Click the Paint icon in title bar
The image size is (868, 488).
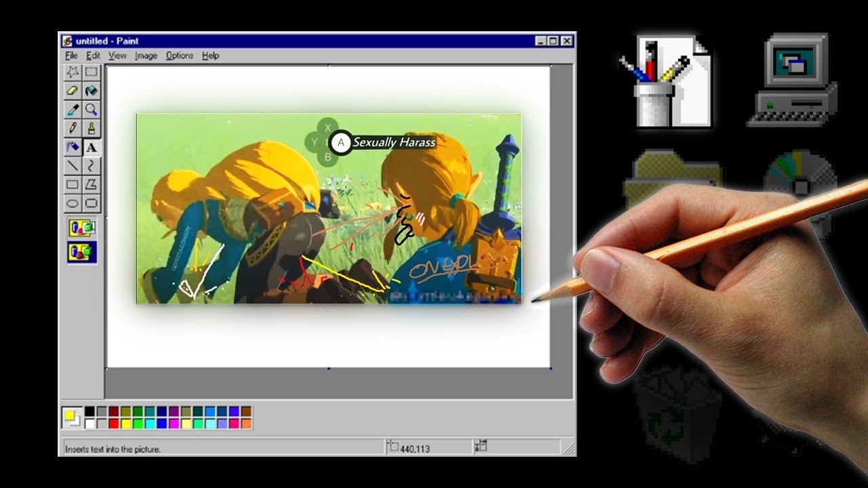click(68, 41)
